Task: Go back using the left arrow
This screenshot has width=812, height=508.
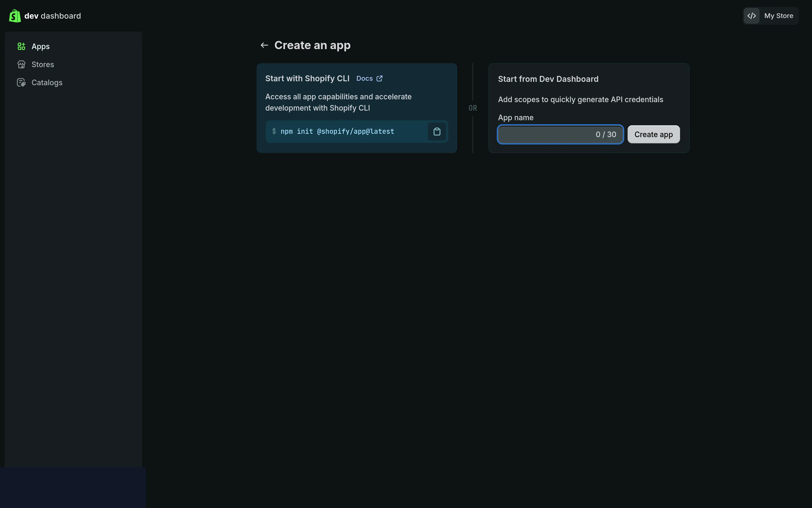Action: (x=264, y=45)
